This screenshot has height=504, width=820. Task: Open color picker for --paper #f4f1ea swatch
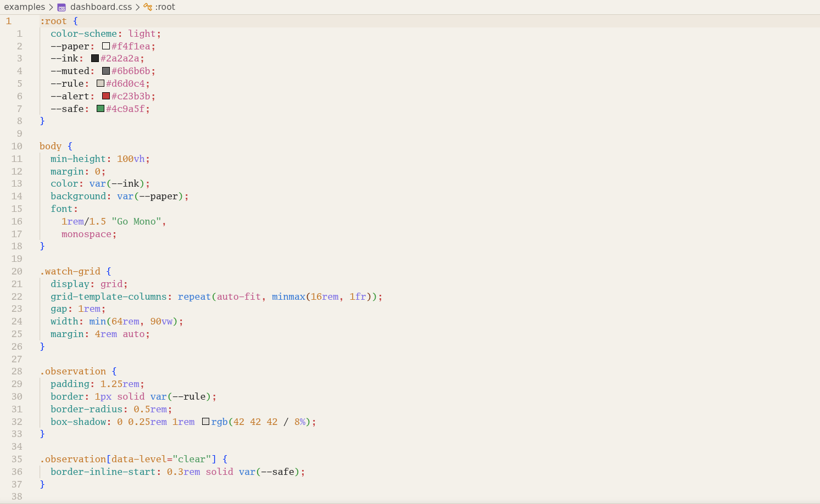click(x=106, y=46)
